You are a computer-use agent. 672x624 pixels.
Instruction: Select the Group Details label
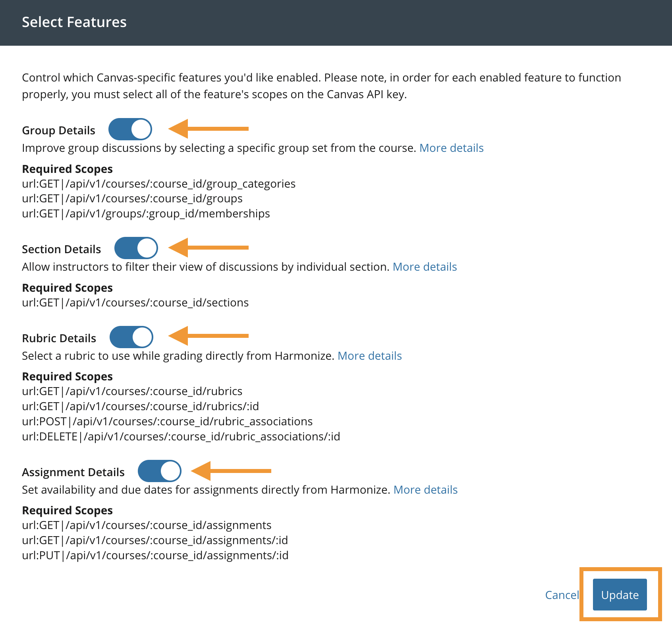(x=58, y=130)
